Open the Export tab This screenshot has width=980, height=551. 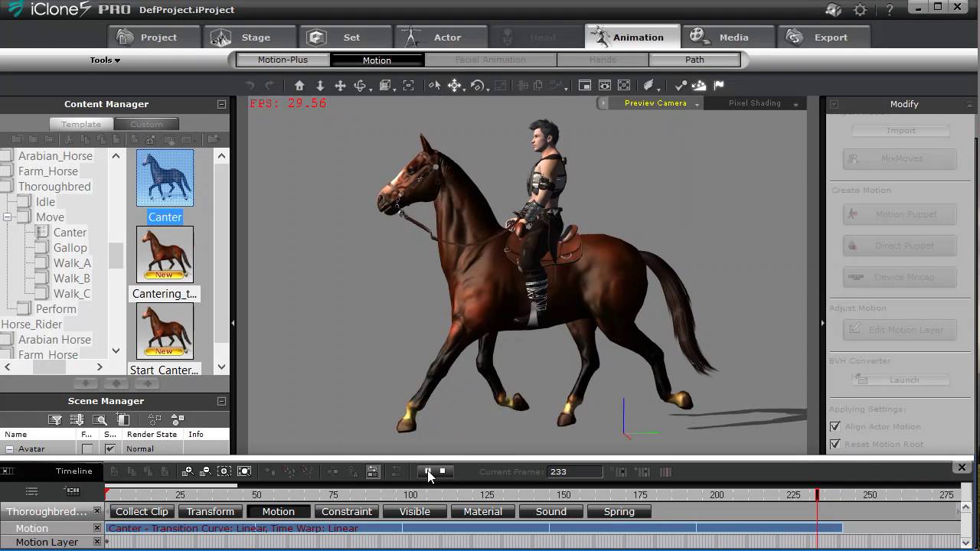(825, 37)
